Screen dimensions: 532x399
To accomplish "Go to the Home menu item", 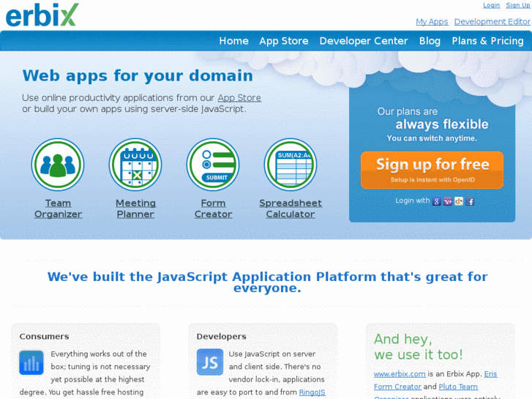I will point(233,41).
